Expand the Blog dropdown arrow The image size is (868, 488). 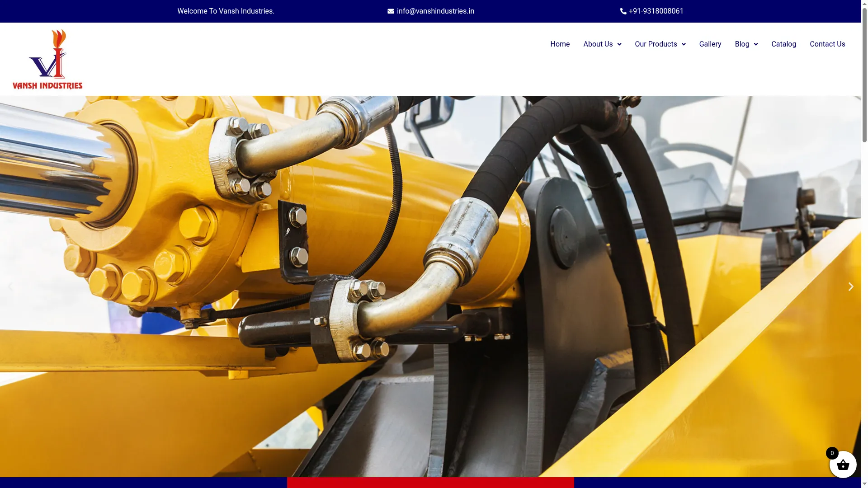[756, 44]
